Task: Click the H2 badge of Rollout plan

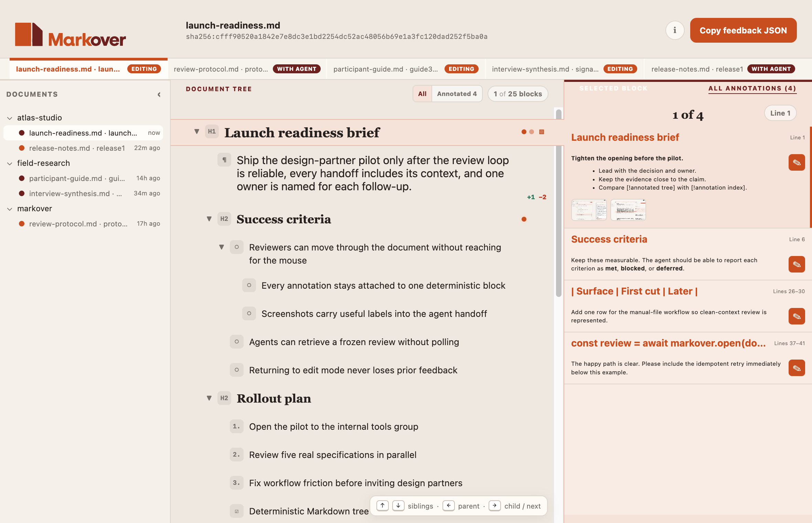Action: [224, 398]
